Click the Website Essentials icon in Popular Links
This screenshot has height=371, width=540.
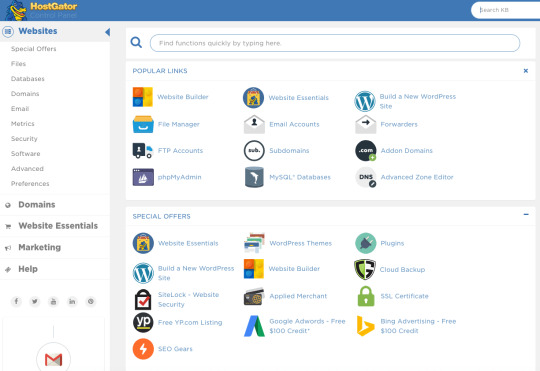click(x=253, y=97)
